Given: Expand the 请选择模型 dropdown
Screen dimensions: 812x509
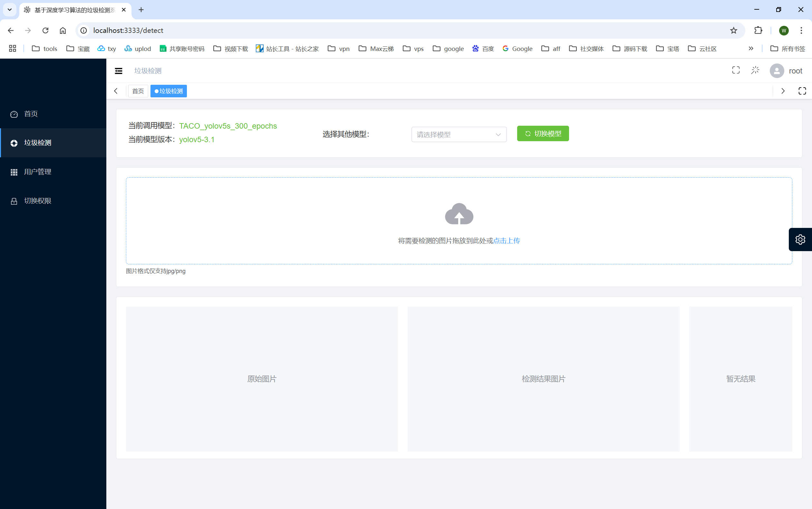Looking at the screenshot, I should coord(459,134).
